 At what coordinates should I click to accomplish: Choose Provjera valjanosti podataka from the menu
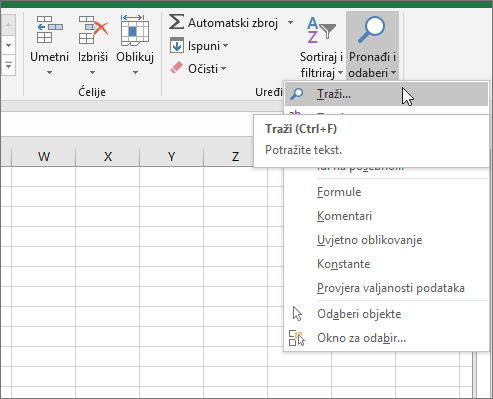tap(386, 288)
